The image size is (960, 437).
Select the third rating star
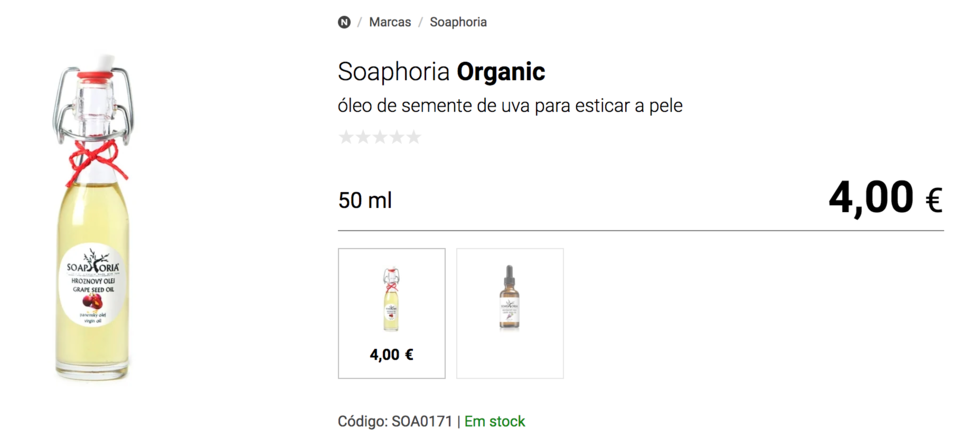coord(380,137)
